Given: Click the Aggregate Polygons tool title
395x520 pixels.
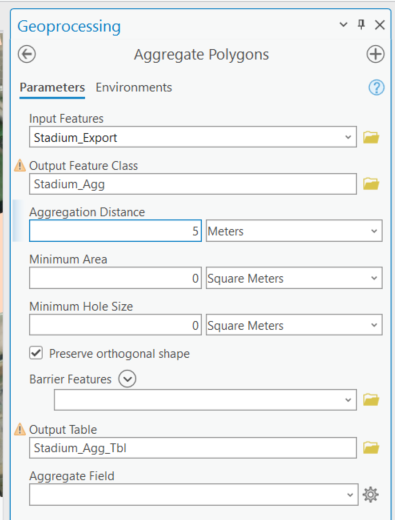Looking at the screenshot, I should (201, 55).
